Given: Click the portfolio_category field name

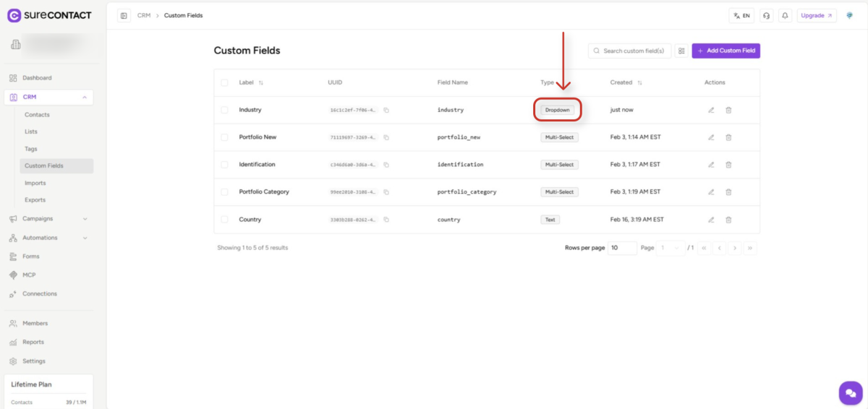Looking at the screenshot, I should tap(467, 192).
